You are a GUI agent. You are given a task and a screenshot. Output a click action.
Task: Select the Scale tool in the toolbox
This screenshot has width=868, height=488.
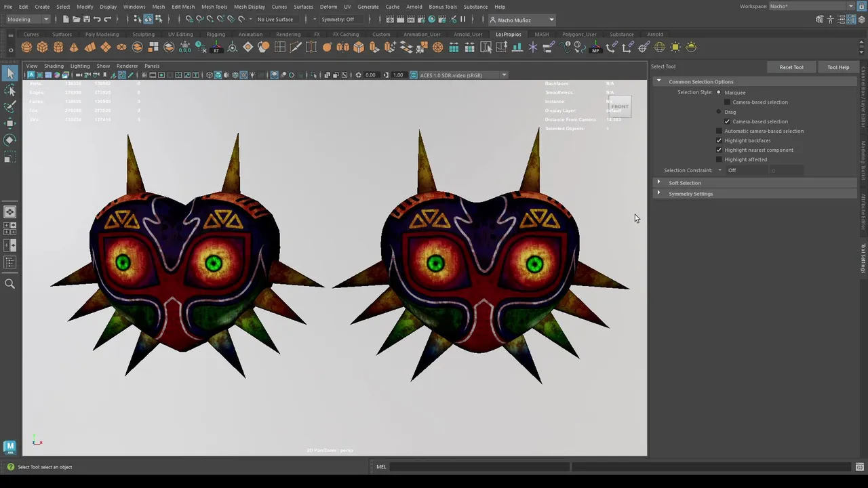pos(9,157)
